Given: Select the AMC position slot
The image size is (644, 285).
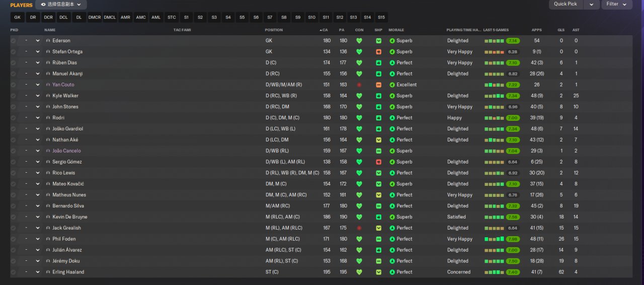Looking at the screenshot, I should pyautogui.click(x=141, y=17).
